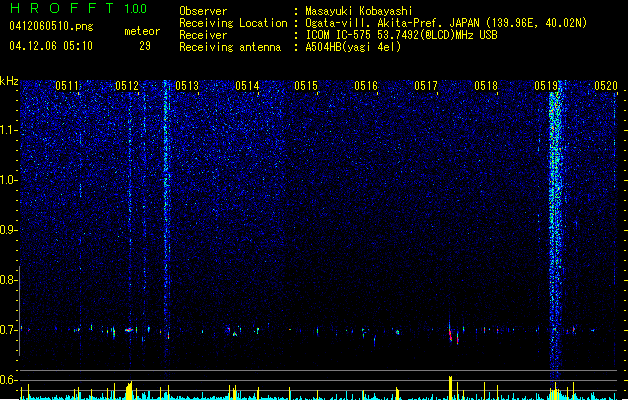Click the 1.0 kHz axis label

[x=9, y=180]
